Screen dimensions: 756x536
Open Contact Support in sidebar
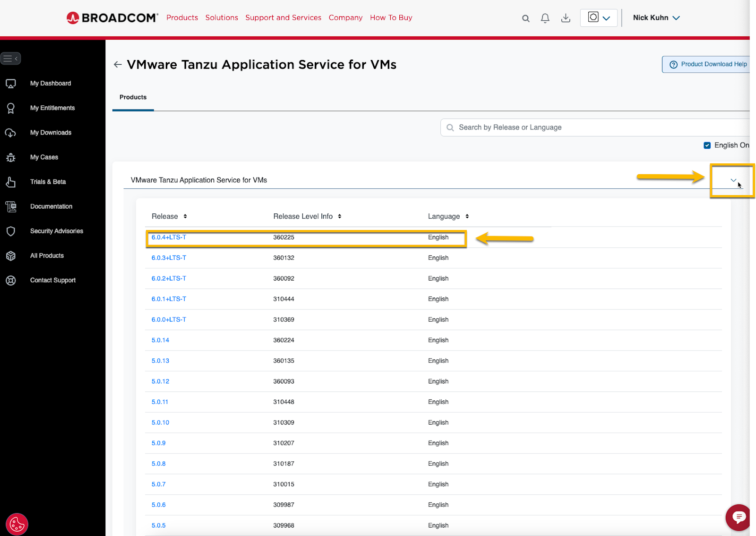pyautogui.click(x=53, y=280)
